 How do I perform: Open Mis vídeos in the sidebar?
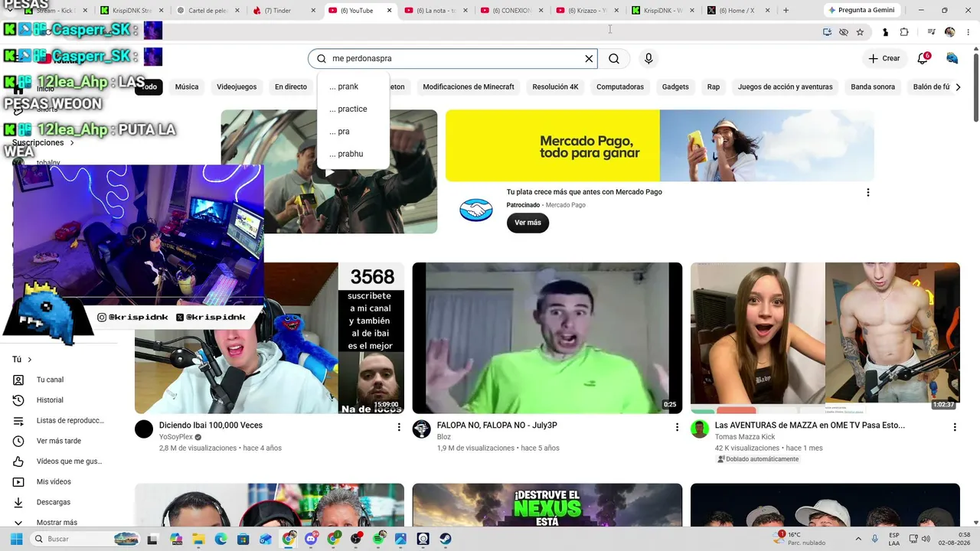coord(60,482)
